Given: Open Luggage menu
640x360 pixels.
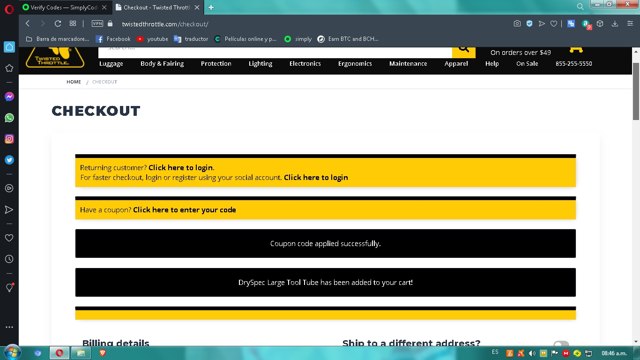Looking at the screenshot, I should tap(111, 64).
